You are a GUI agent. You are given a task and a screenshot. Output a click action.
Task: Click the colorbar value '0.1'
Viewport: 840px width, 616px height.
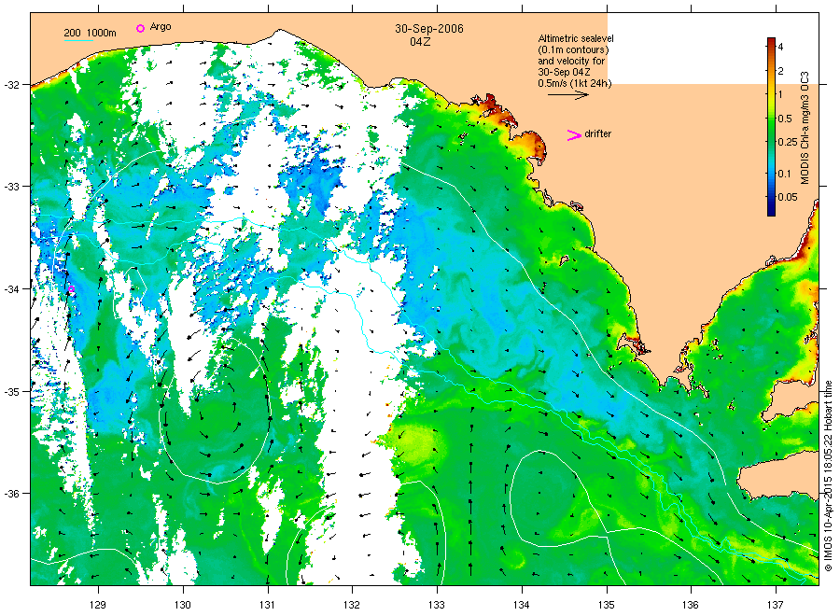(x=784, y=174)
